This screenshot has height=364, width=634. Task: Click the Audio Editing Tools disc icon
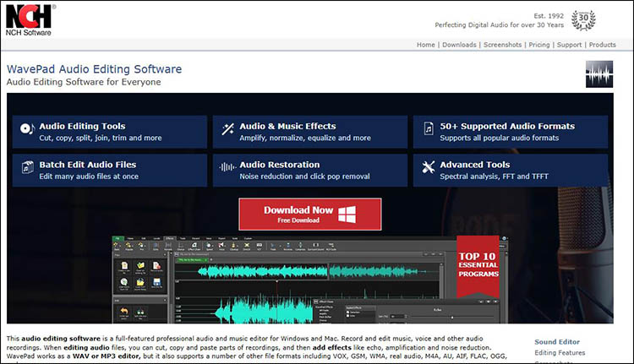click(26, 132)
